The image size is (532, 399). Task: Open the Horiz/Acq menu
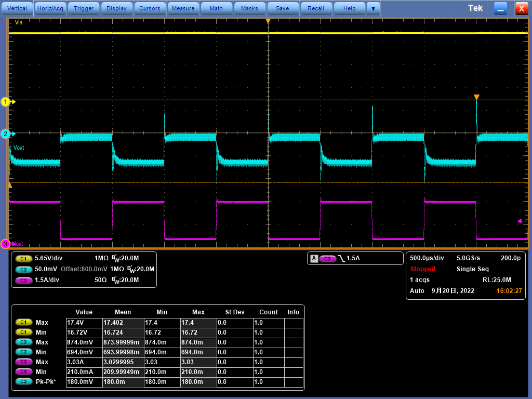coord(50,8)
